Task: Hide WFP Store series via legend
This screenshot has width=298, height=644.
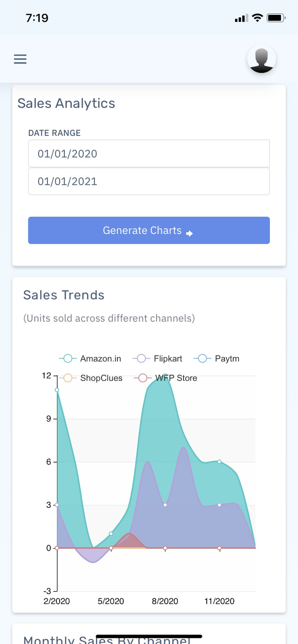Action: point(166,378)
